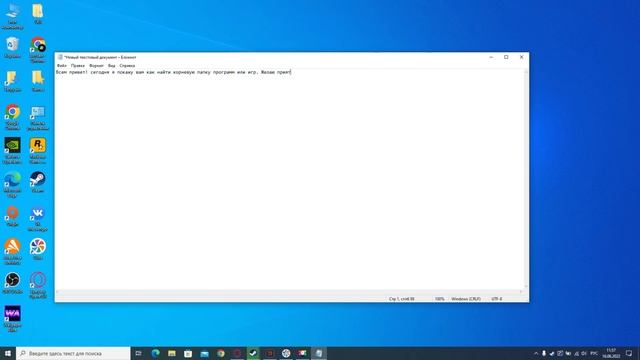This screenshot has height=360, width=640.
Task: Select the orange ring desktop shortcut
Action: click(13, 216)
